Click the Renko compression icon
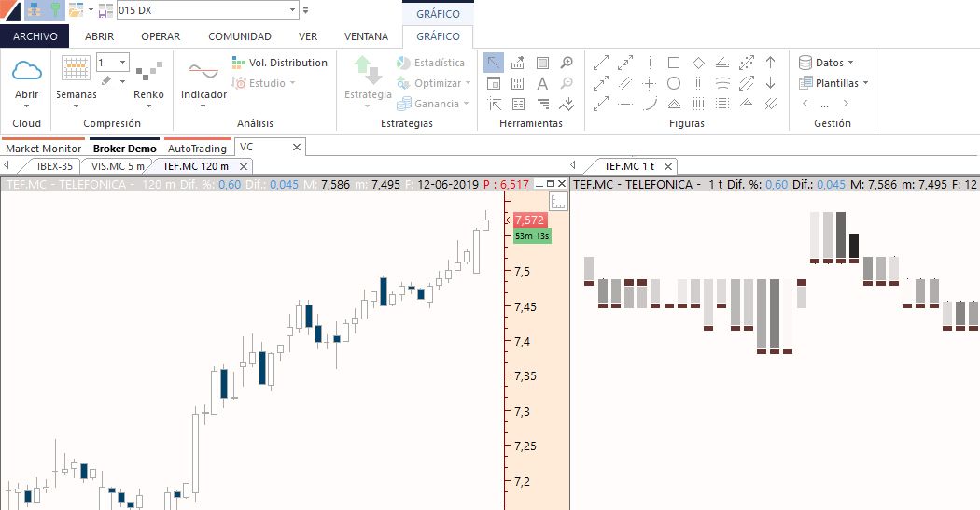The width and height of the screenshot is (980, 510). pyautogui.click(x=148, y=71)
